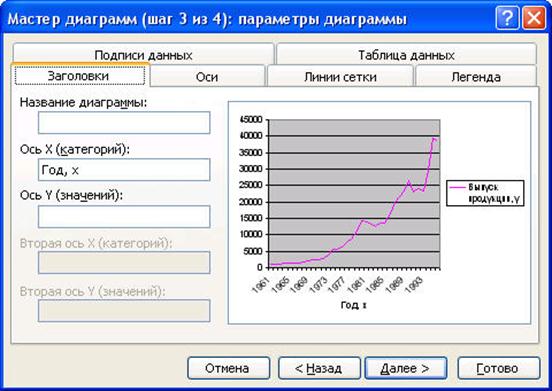This screenshot has width=552, height=391.
Task: Click the 25000 axis value in preview
Action: click(251, 185)
